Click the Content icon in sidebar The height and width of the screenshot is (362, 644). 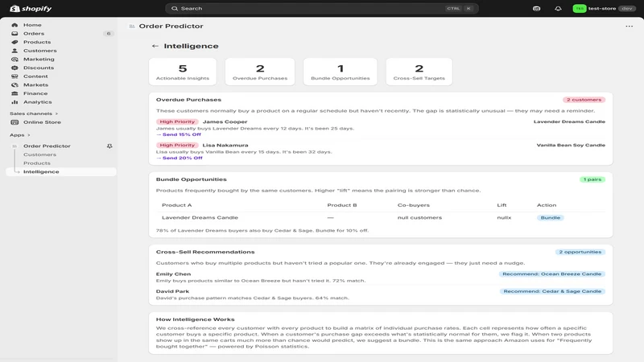tap(14, 76)
